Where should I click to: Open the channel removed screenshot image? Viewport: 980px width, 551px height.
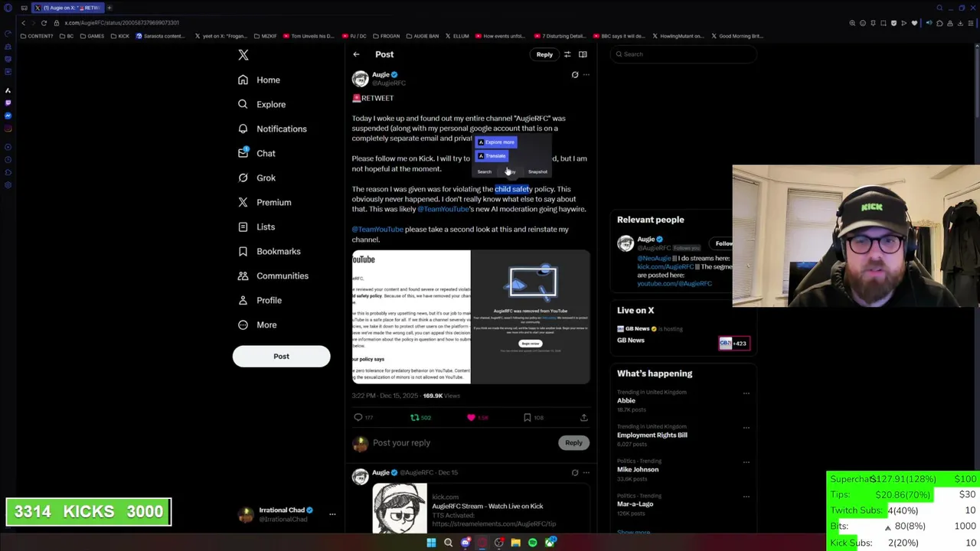[531, 317]
